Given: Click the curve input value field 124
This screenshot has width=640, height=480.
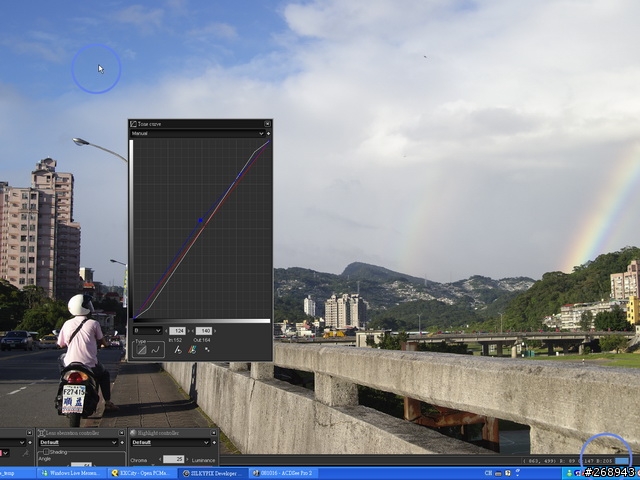Looking at the screenshot, I should (178, 331).
